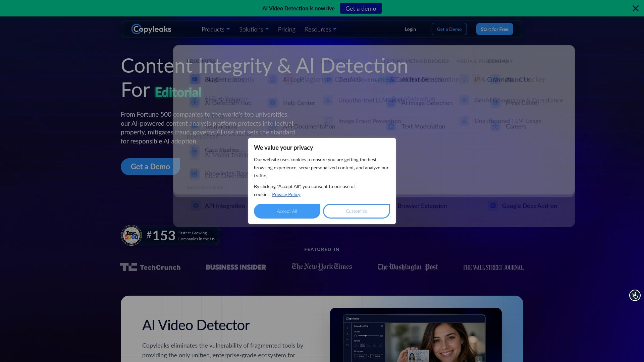Click The Washington Post logo
This screenshot has width=644, height=362.
[408, 267]
